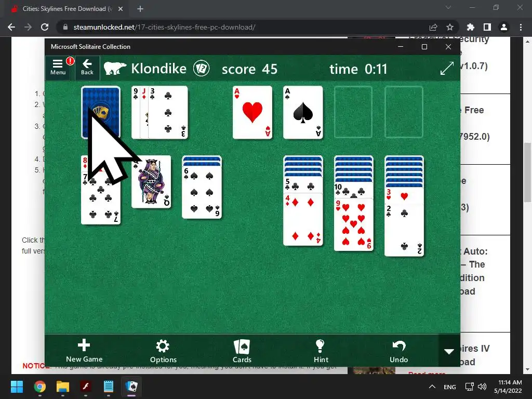Maximize the Solitaire Collection window
This screenshot has height=399, width=532.
[x=424, y=46]
